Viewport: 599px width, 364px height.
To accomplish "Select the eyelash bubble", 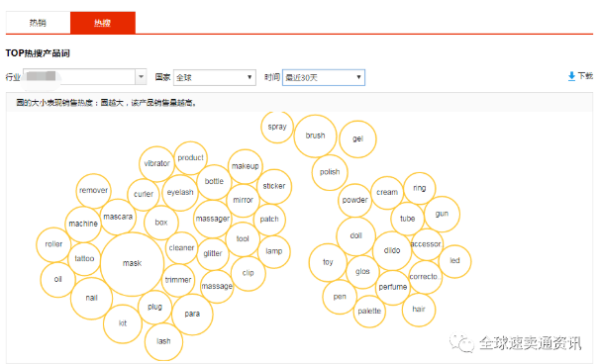I will point(180,192).
